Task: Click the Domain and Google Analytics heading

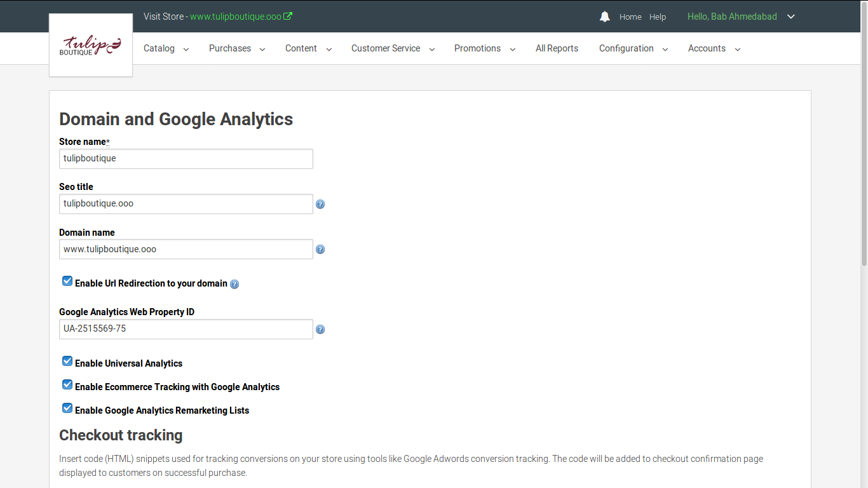Action: (176, 119)
